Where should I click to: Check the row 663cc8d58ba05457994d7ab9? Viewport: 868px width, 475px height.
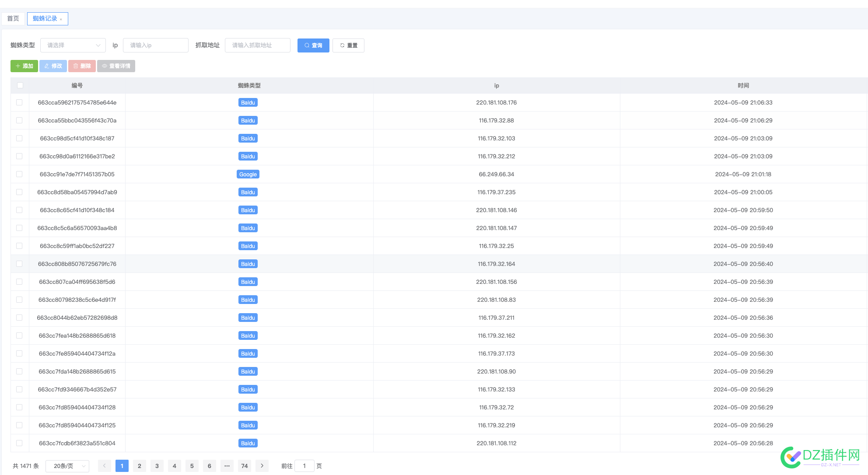(19, 192)
